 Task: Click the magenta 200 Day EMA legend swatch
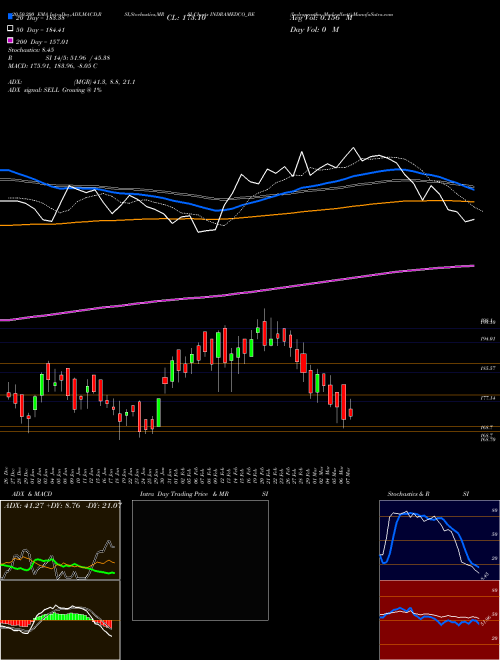tap(10, 40)
